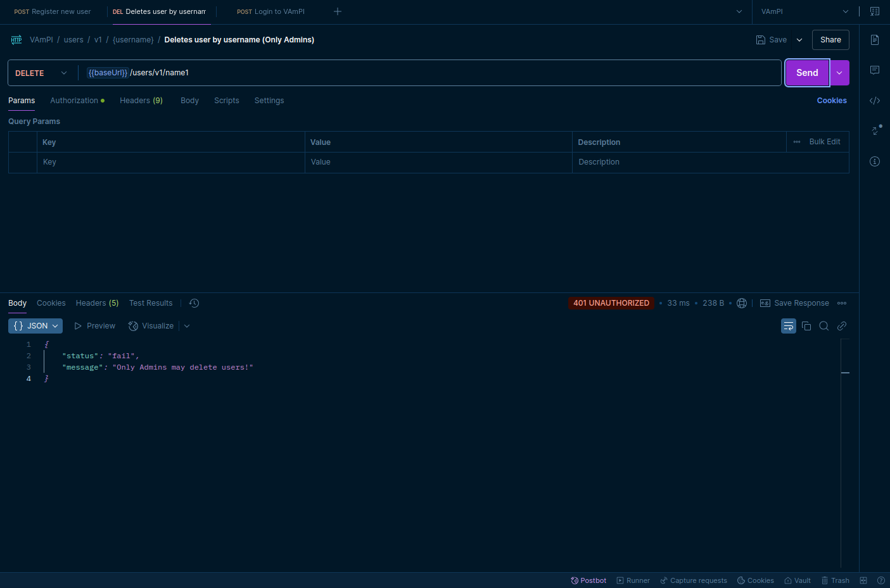Switch to the Authorization tab

pyautogui.click(x=75, y=101)
